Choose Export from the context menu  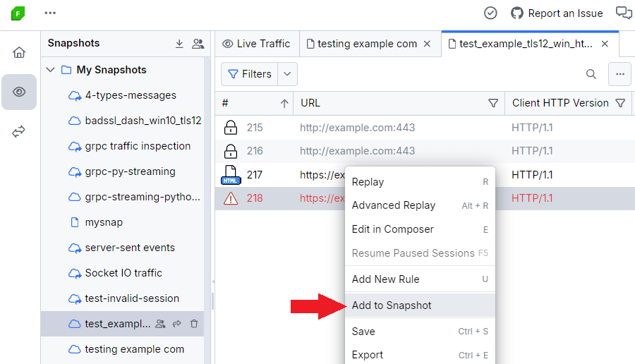(x=420, y=355)
